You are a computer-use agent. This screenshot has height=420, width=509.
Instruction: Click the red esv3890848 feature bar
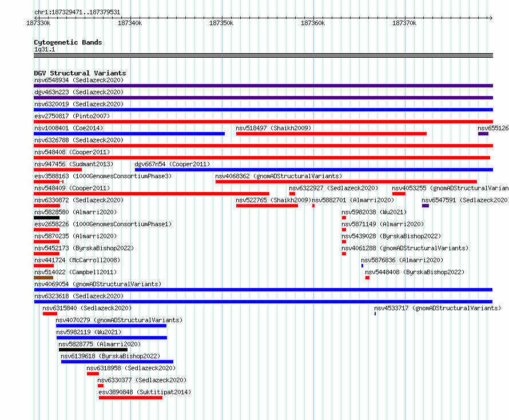coord(130,398)
